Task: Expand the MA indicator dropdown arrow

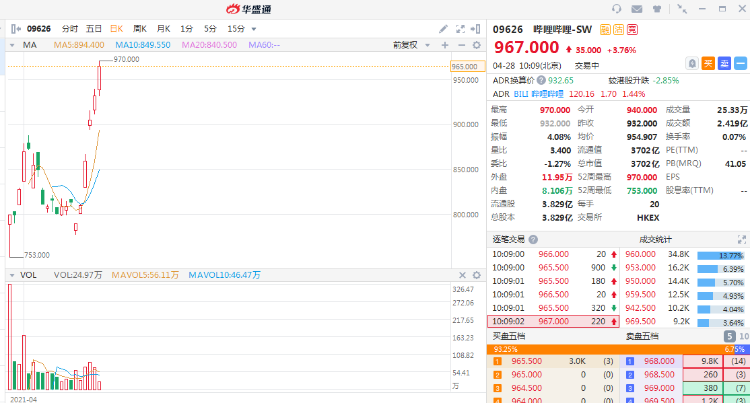Action: 13,45
